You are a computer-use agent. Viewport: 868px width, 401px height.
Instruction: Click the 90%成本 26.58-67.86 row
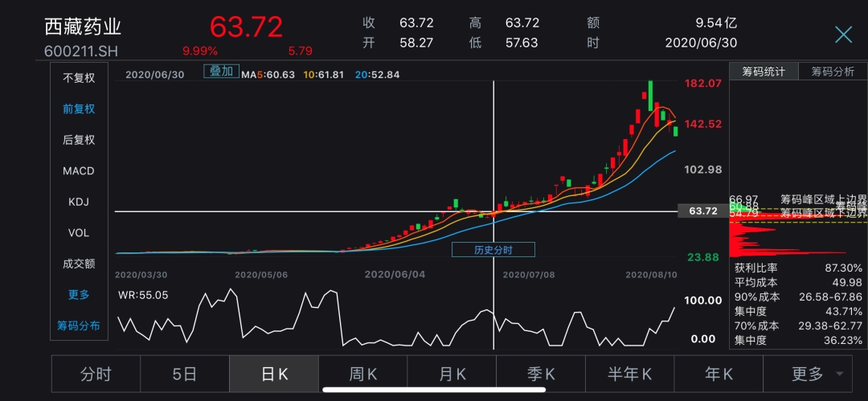pyautogui.click(x=798, y=297)
